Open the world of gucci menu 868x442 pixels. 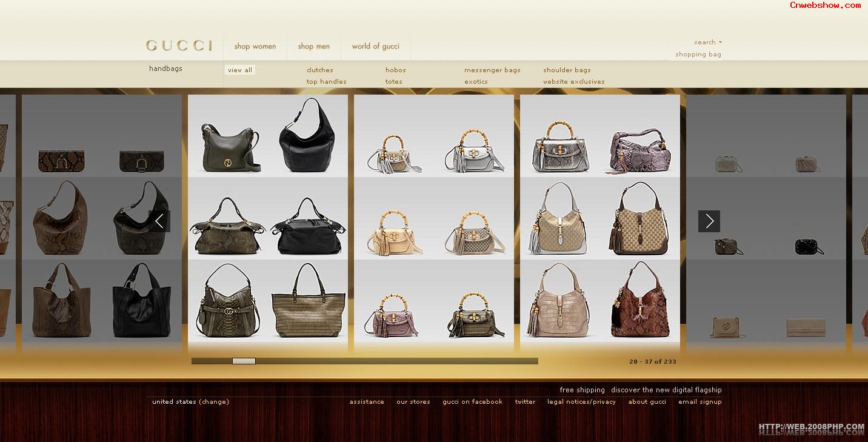[x=376, y=46]
